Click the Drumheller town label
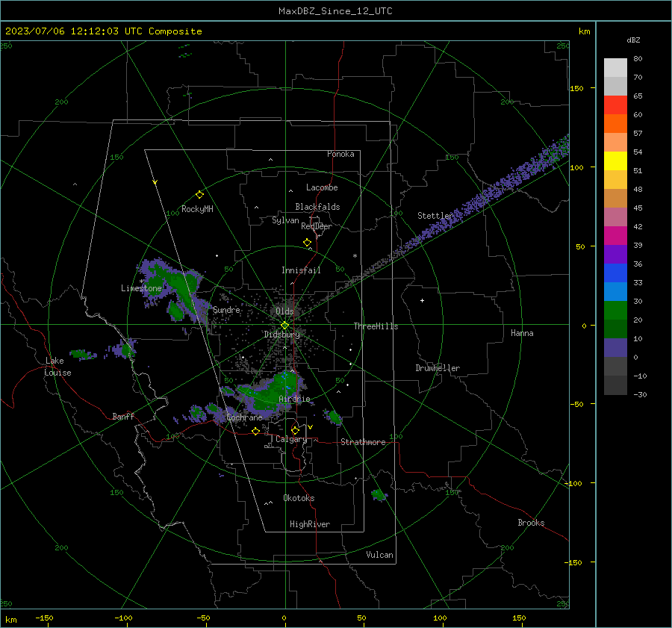Screen dimensions: 672x628 (x=438, y=368)
